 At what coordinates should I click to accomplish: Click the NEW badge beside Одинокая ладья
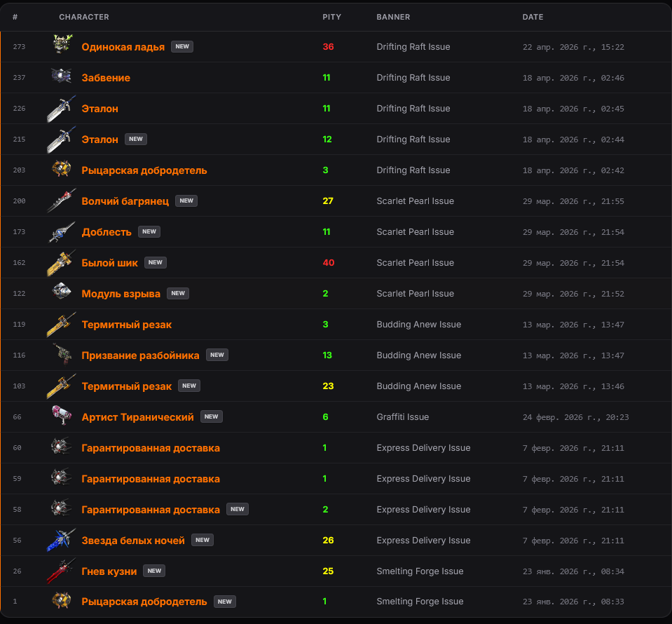coord(182,46)
